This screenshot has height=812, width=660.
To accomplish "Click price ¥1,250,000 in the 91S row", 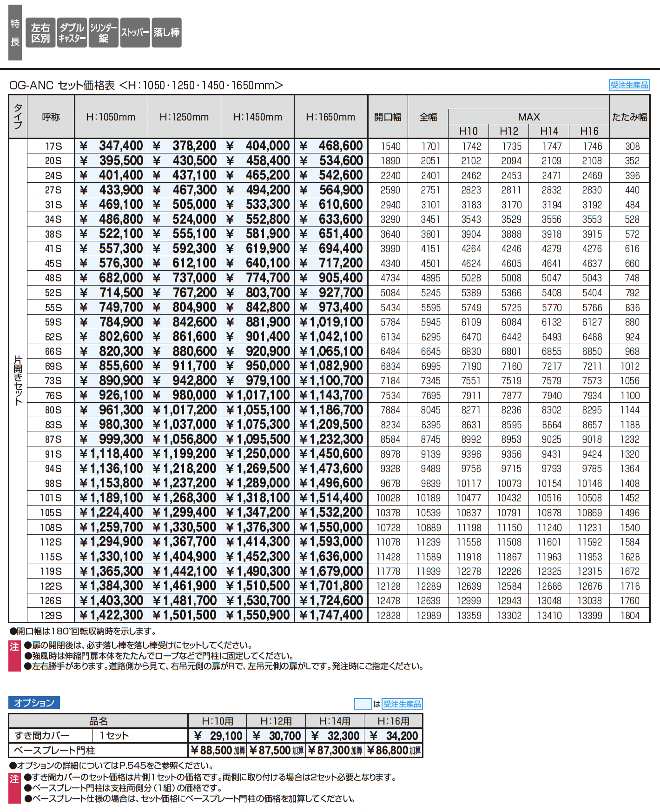I will pyautogui.click(x=258, y=454).
